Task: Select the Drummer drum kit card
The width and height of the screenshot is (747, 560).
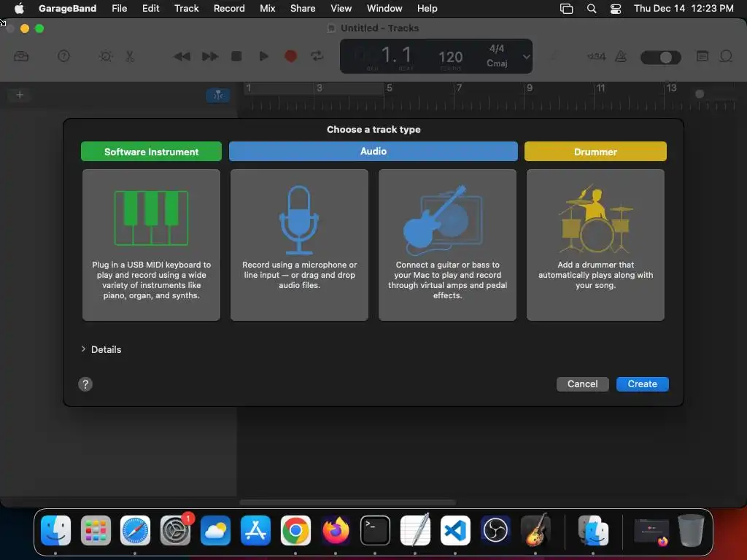Action: point(595,245)
